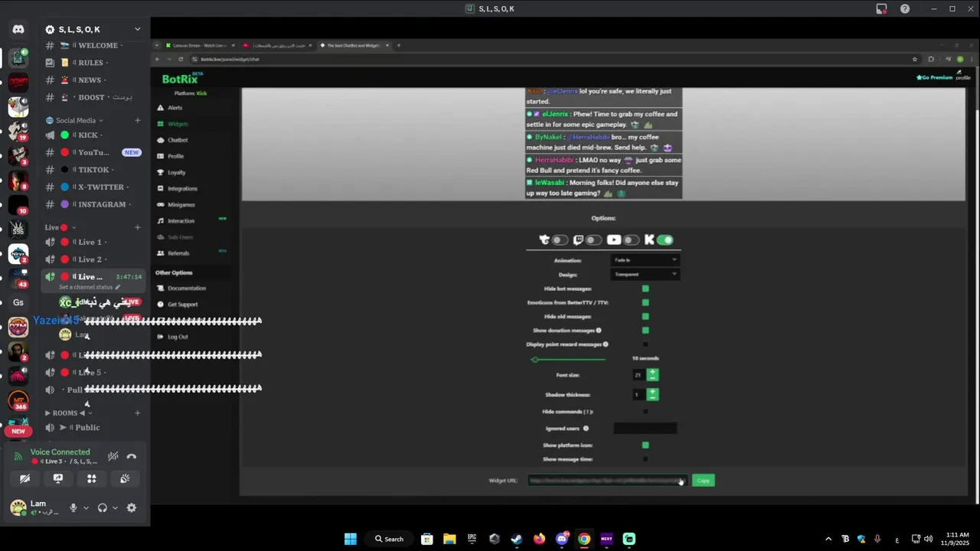
Task: Open BotRix Loyalty section
Action: pos(177,172)
